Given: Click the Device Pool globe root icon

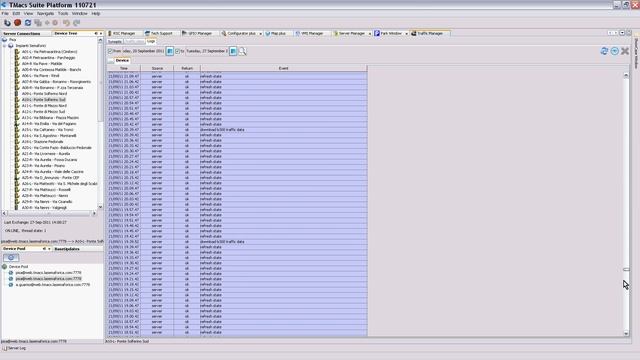Looking at the screenshot, I should [x=4, y=267].
